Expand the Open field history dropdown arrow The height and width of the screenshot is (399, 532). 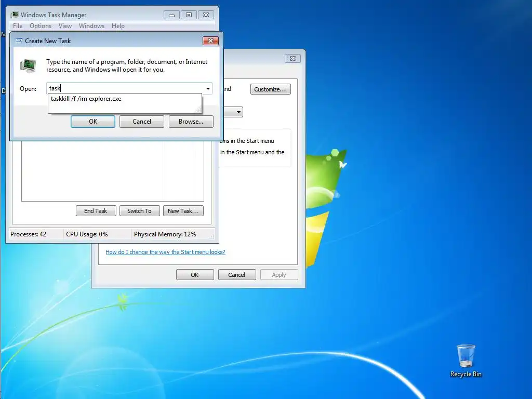[x=208, y=88]
